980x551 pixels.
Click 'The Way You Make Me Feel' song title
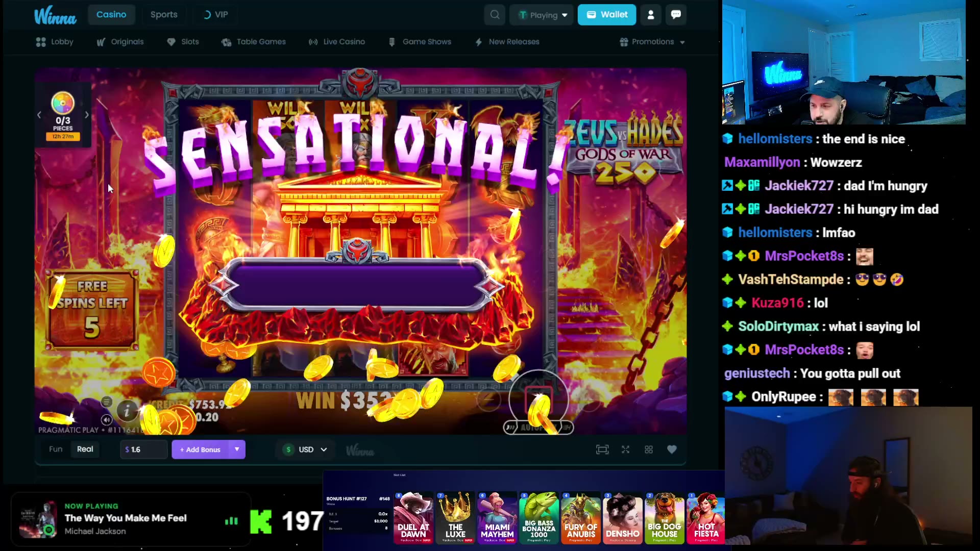126,518
